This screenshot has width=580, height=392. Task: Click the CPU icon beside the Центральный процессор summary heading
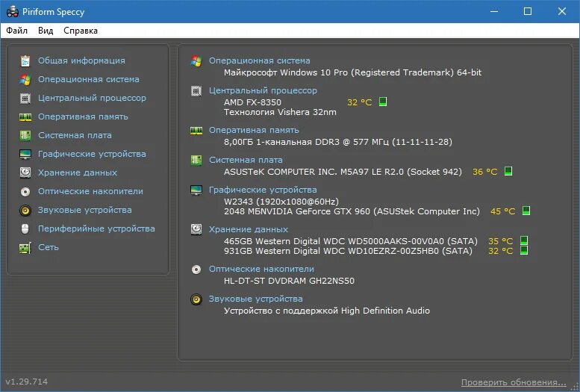point(196,90)
